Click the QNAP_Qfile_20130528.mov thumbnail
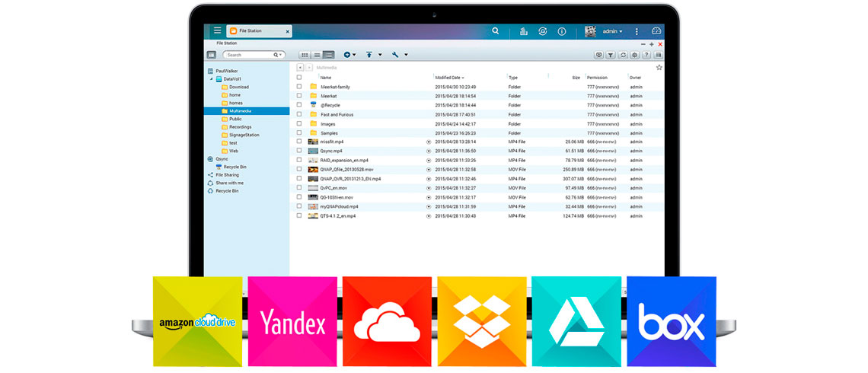This screenshot has width=868, height=373. click(x=314, y=169)
